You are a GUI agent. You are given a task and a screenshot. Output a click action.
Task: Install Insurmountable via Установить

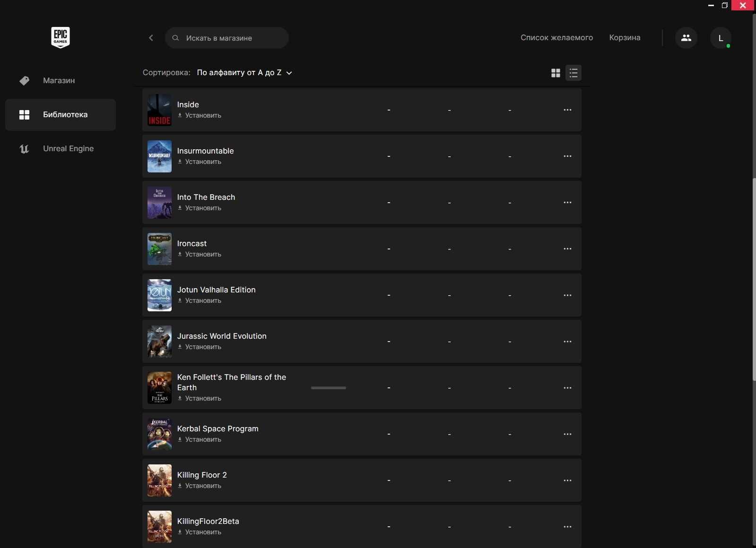tap(200, 162)
